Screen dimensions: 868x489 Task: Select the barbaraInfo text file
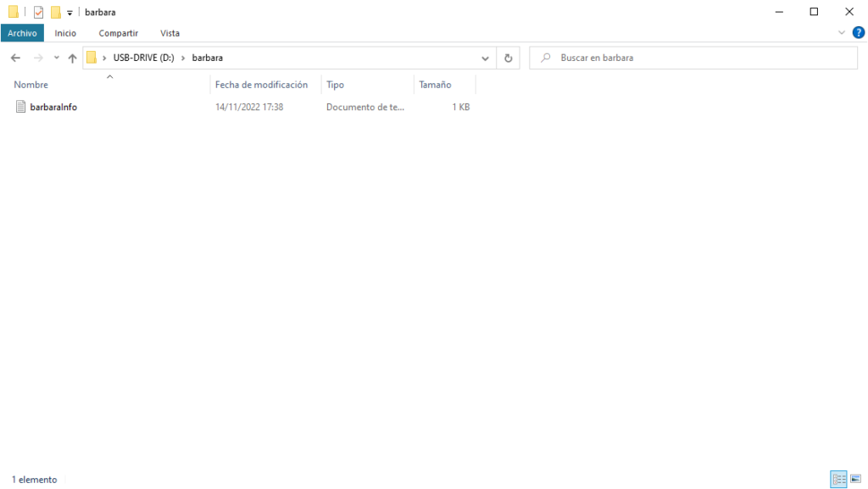[53, 107]
